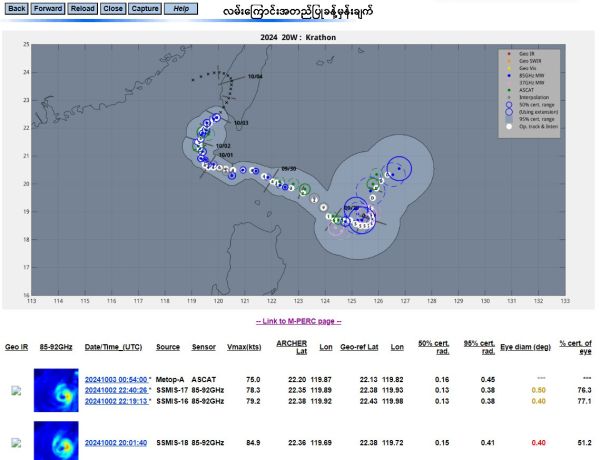Open the microwave thumbnail beside Metop-A ASCAT rows

pyautogui.click(x=56, y=390)
